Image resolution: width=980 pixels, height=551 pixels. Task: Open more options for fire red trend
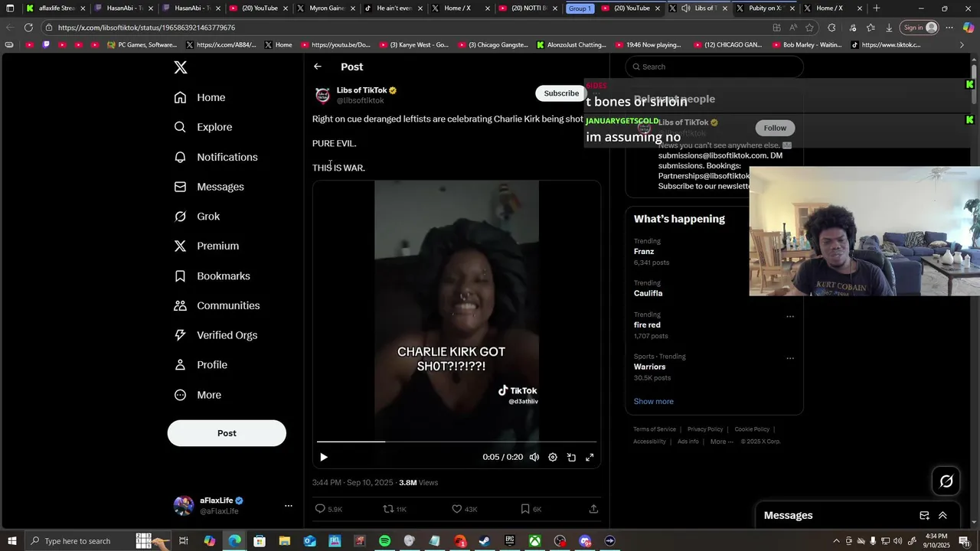pos(790,316)
